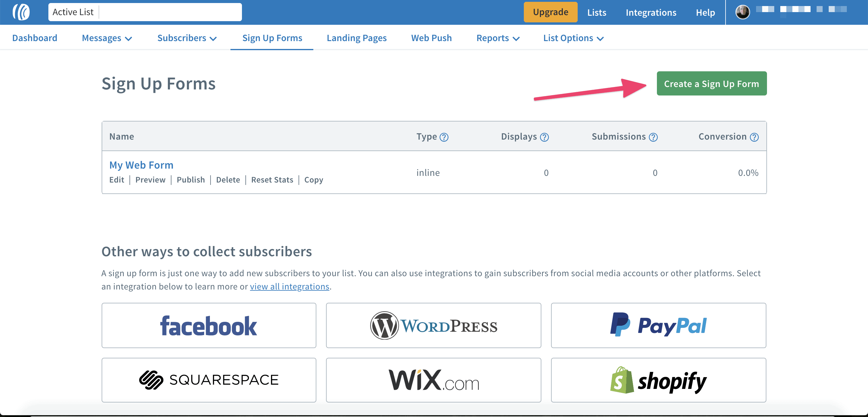
Task: Select the Facebook integration card
Action: 209,325
